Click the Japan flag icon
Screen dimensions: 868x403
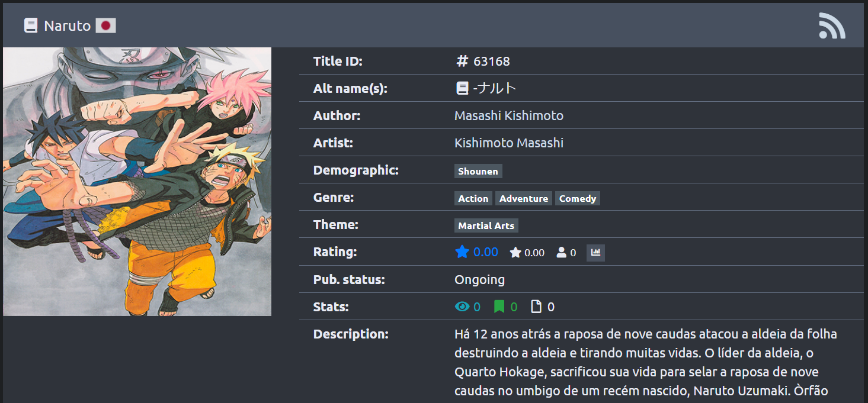tap(105, 25)
